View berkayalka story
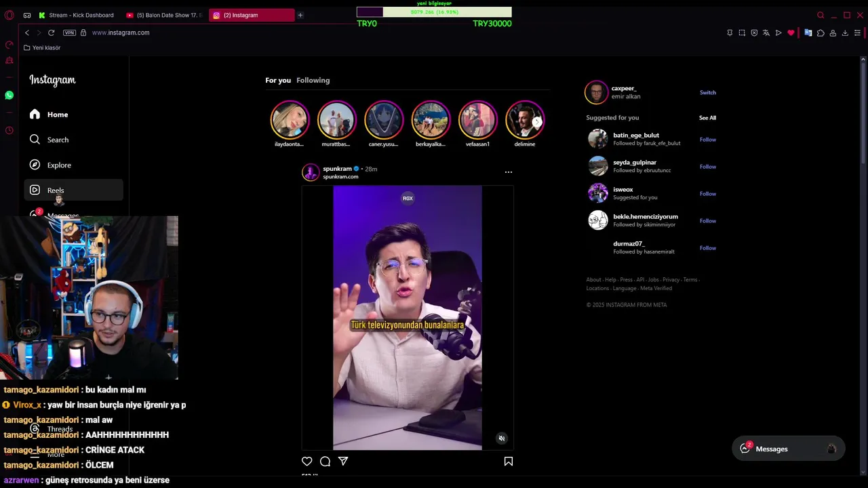Screen dimensions: 868x488 (431, 120)
